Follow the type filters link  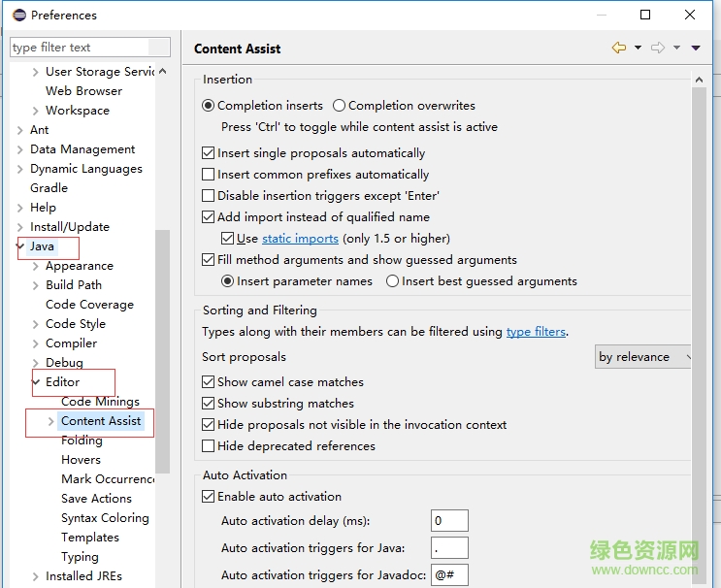[536, 332]
